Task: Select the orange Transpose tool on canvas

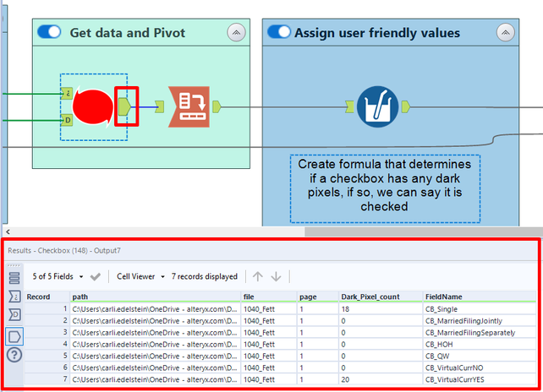Action: [x=189, y=106]
